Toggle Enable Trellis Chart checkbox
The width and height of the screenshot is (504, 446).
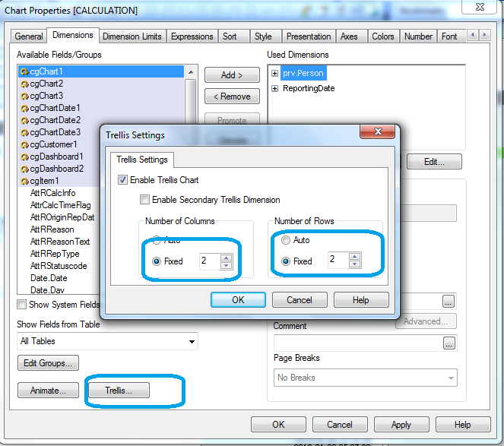[x=122, y=180]
